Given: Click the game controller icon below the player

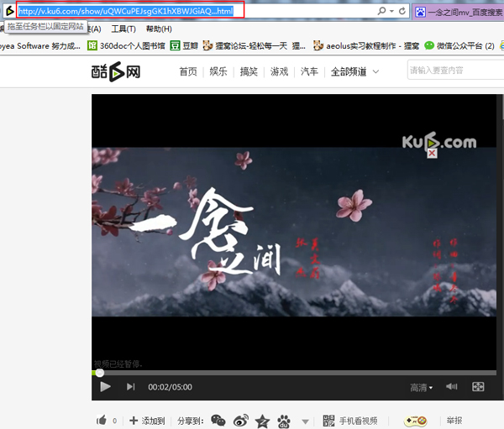Looking at the screenshot, I should tap(415, 421).
